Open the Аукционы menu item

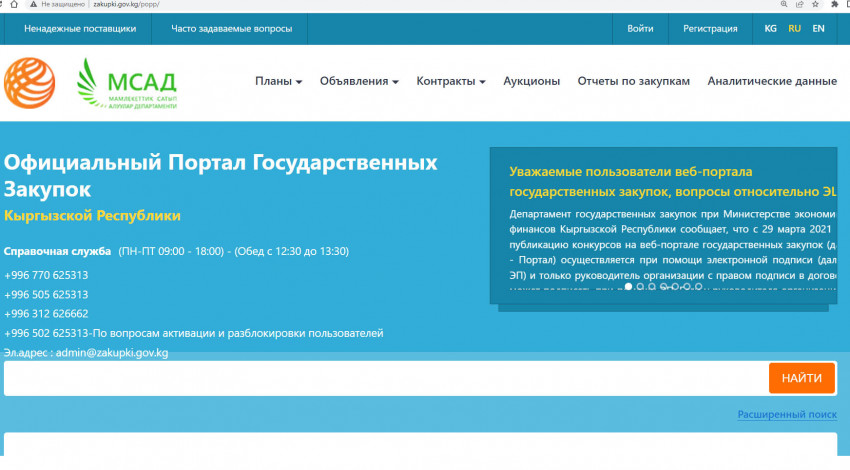click(x=531, y=82)
